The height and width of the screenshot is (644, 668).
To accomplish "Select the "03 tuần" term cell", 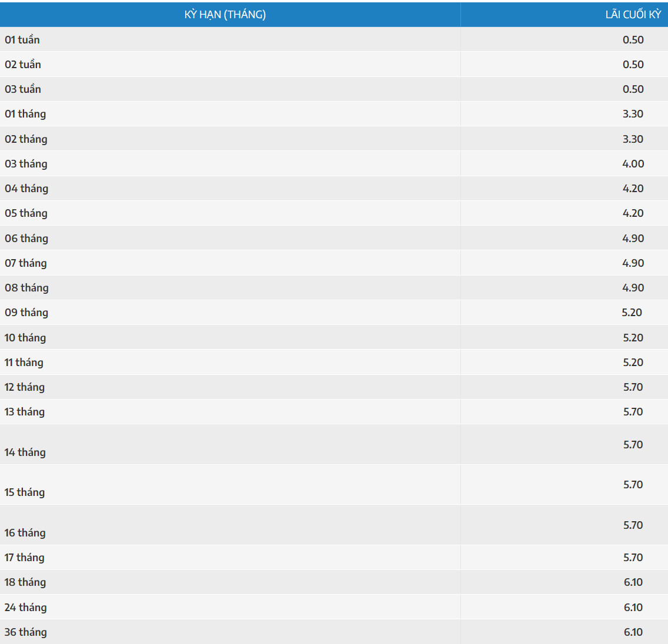I will pyautogui.click(x=23, y=89).
